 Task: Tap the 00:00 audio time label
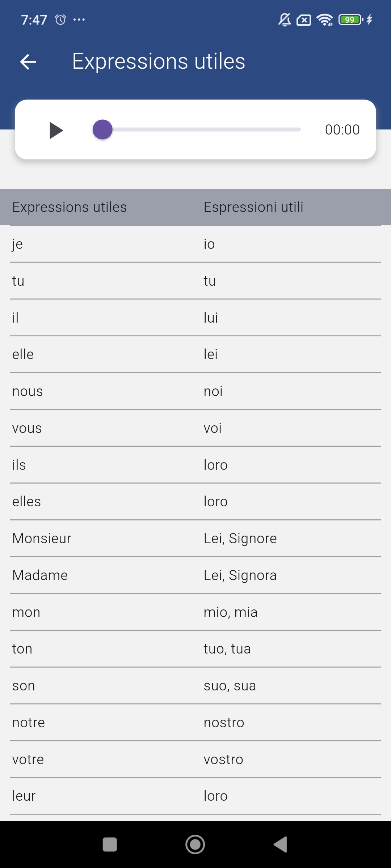pyautogui.click(x=342, y=129)
